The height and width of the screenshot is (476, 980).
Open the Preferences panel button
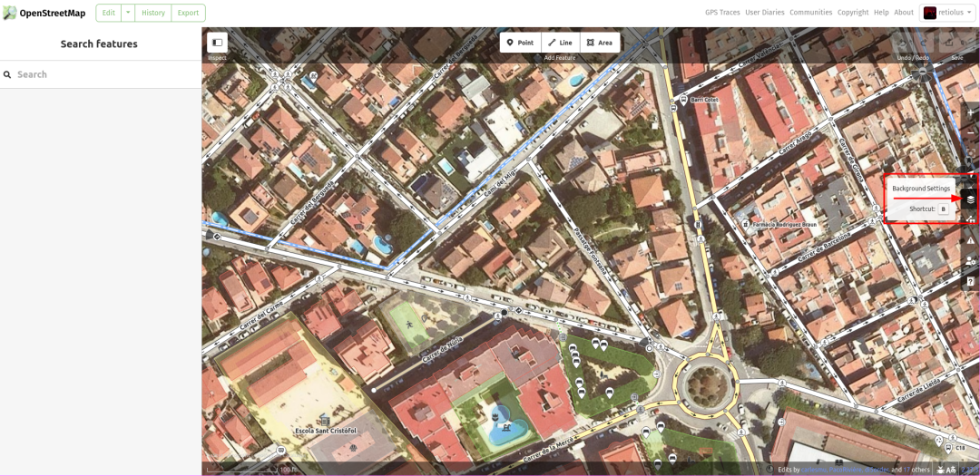970,261
